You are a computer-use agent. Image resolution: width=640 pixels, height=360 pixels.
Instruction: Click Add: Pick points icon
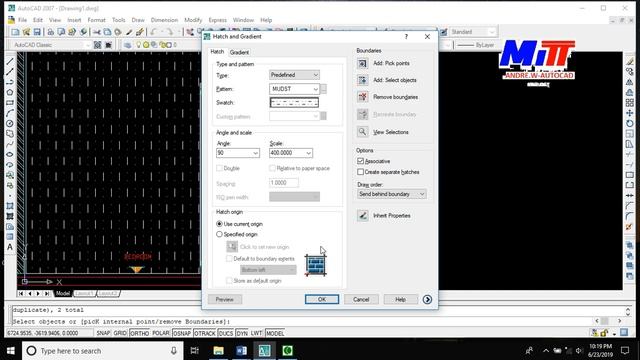pyautogui.click(x=362, y=63)
